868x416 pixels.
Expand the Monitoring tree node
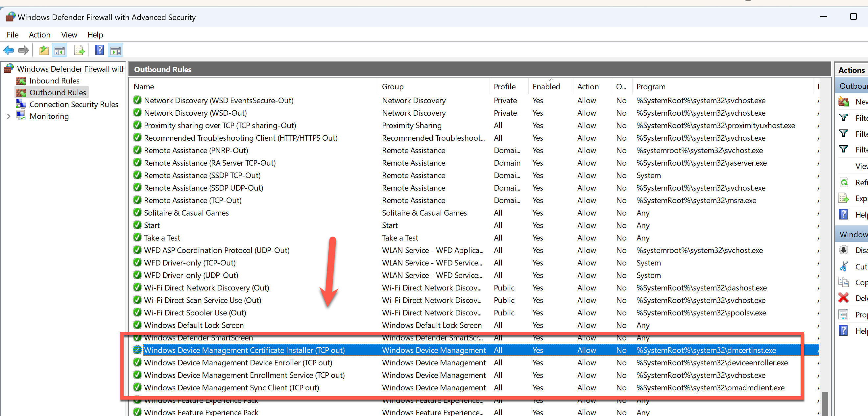9,116
